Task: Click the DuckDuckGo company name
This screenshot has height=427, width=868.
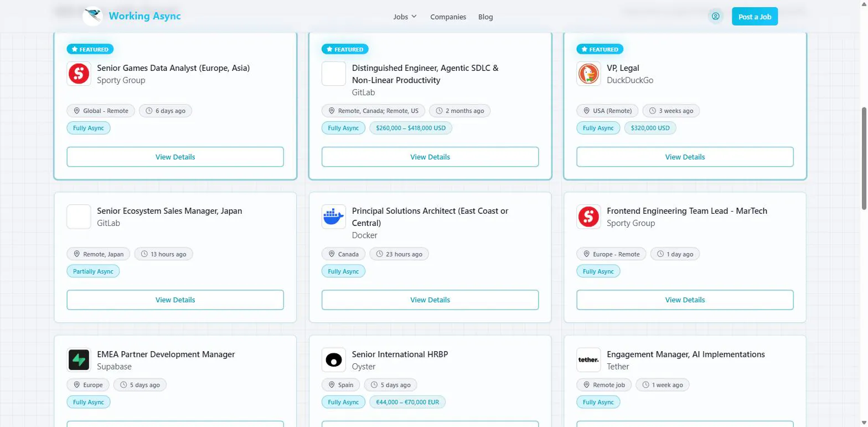Action: [x=630, y=80]
